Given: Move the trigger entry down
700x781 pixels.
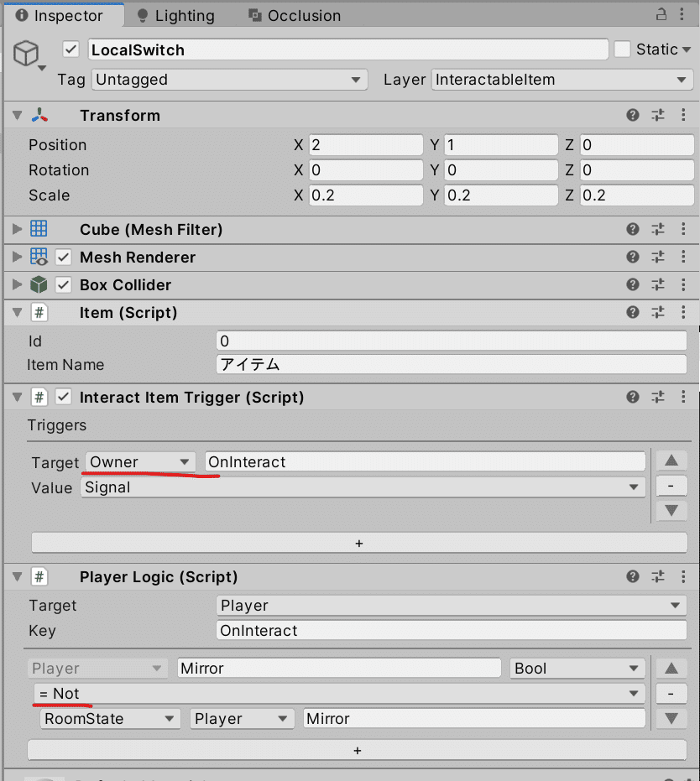Looking at the screenshot, I should pos(671,511).
